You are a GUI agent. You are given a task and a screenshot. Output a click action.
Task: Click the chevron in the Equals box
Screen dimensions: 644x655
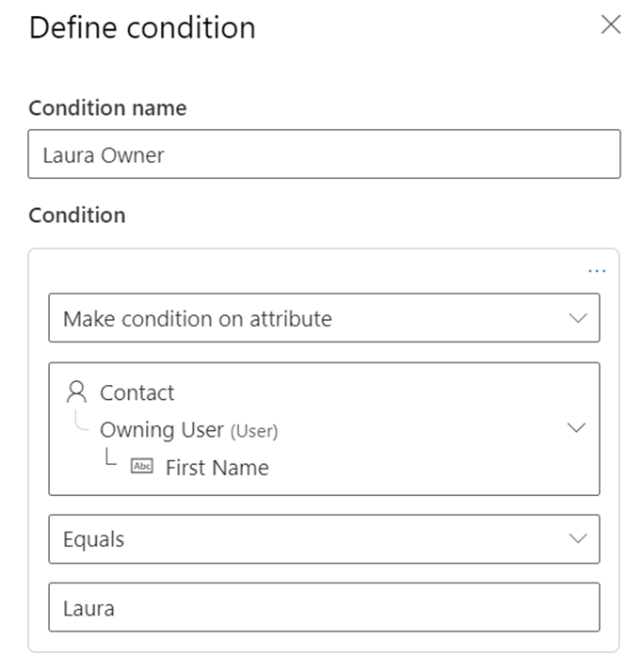tap(578, 538)
